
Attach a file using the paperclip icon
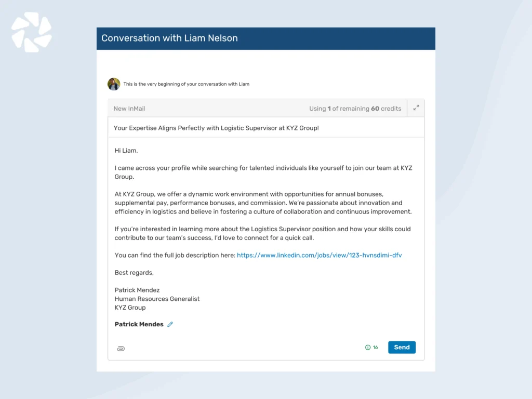[121, 348]
